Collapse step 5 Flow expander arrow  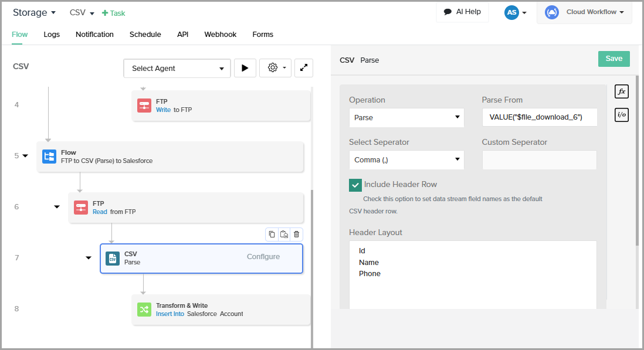click(25, 156)
